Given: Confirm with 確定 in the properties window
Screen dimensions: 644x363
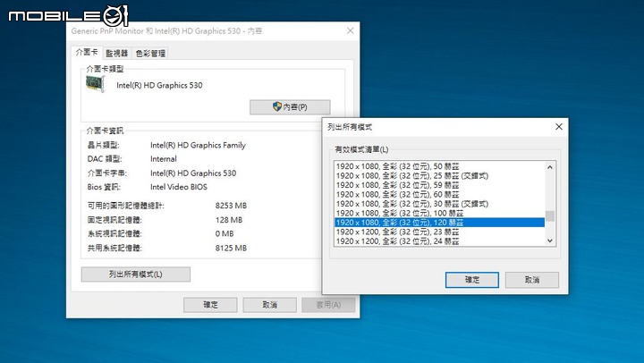Looking at the screenshot, I should [210, 305].
